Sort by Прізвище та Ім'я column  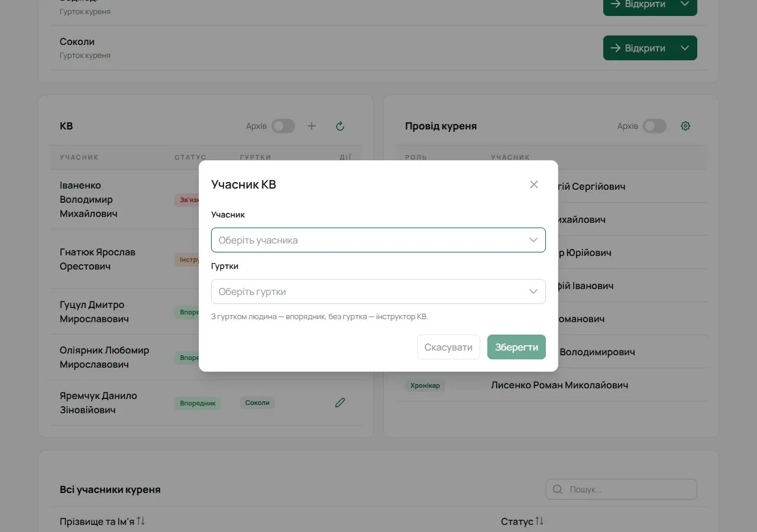(x=102, y=521)
